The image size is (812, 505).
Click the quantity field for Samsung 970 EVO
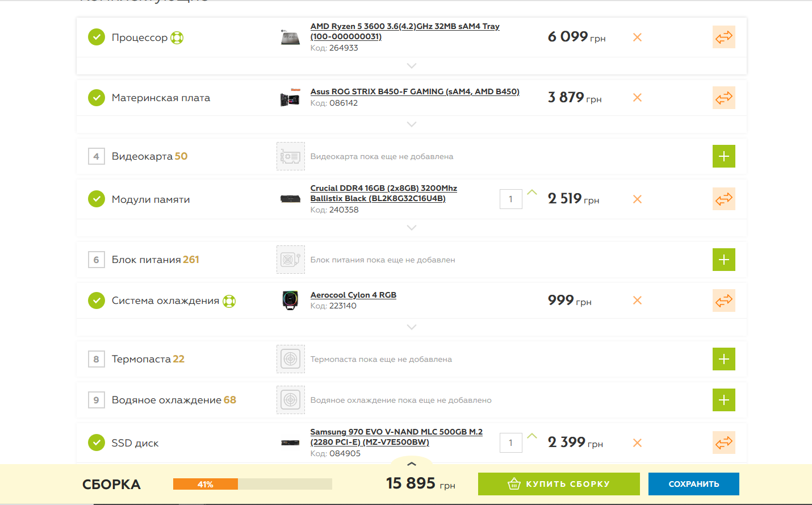tap(511, 443)
